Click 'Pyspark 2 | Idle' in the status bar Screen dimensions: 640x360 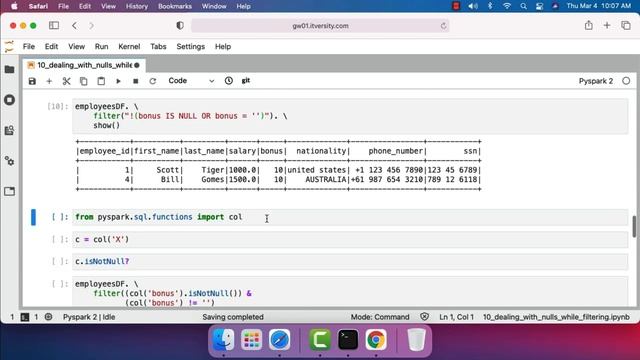(x=89, y=317)
